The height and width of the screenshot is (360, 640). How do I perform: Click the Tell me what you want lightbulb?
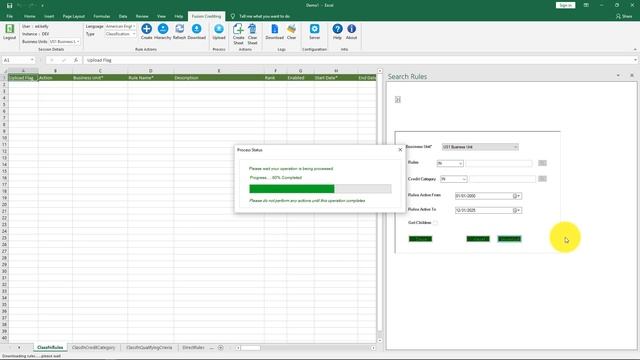(233, 16)
